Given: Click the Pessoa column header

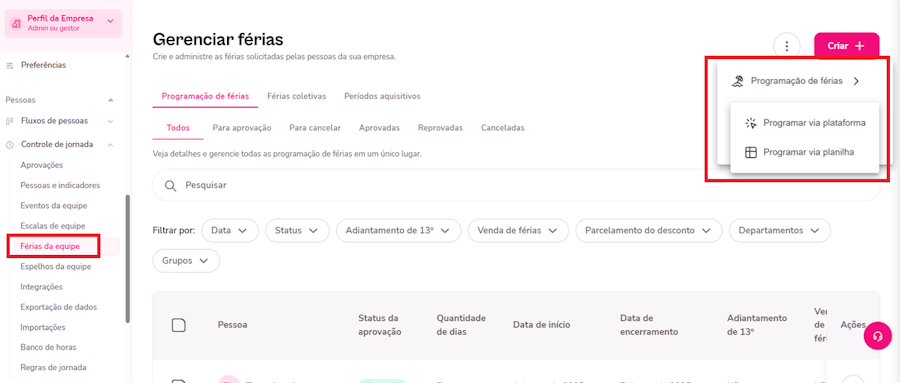Looking at the screenshot, I should (232, 325).
